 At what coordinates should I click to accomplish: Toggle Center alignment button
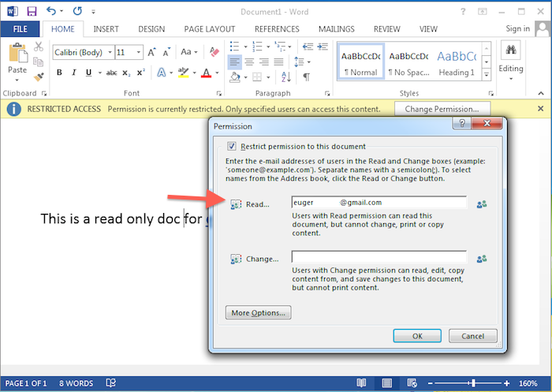[x=249, y=62]
